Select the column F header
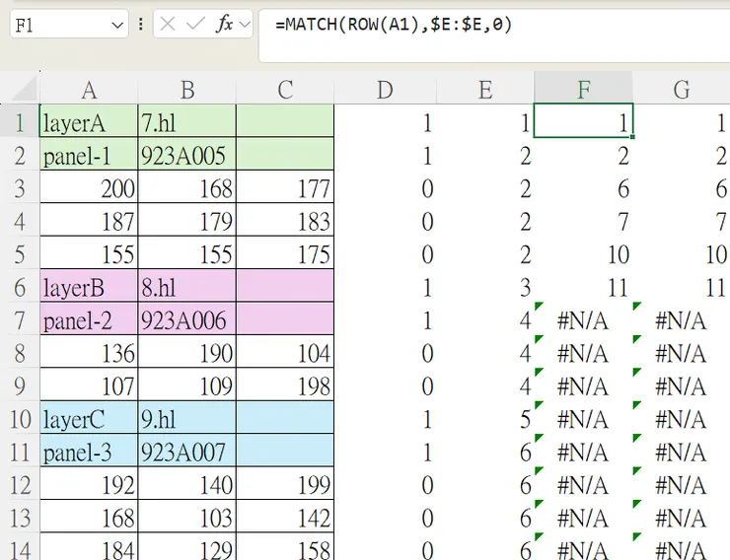 tap(583, 90)
